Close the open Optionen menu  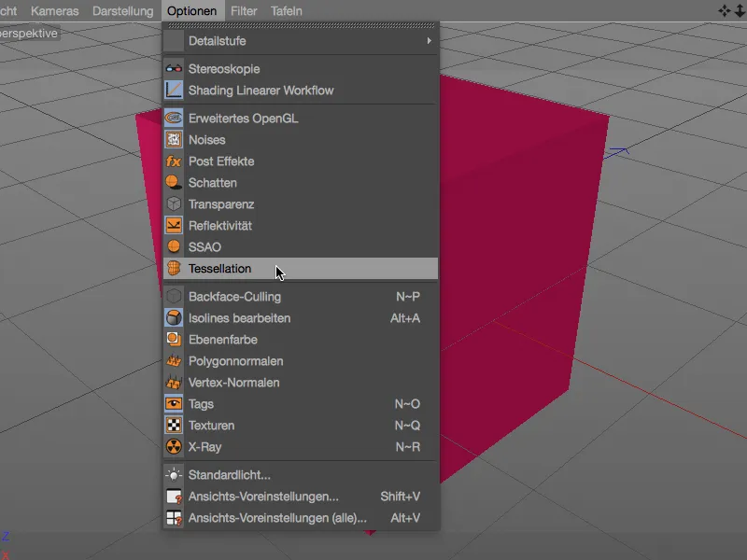(x=192, y=11)
